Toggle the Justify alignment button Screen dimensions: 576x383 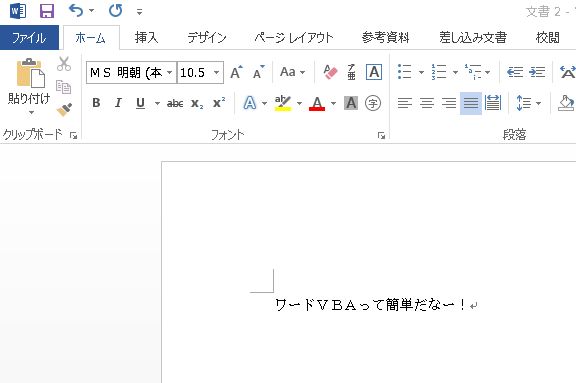point(471,103)
